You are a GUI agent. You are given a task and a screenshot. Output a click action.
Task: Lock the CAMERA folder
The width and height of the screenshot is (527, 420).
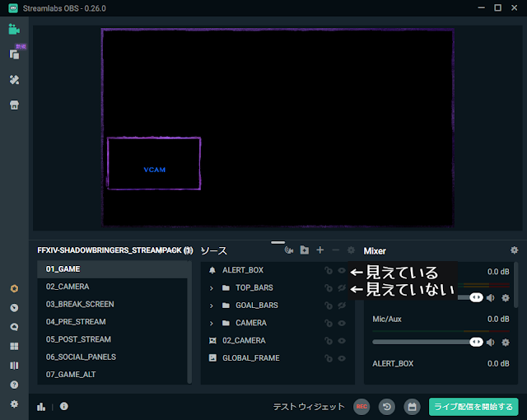pyautogui.click(x=329, y=323)
